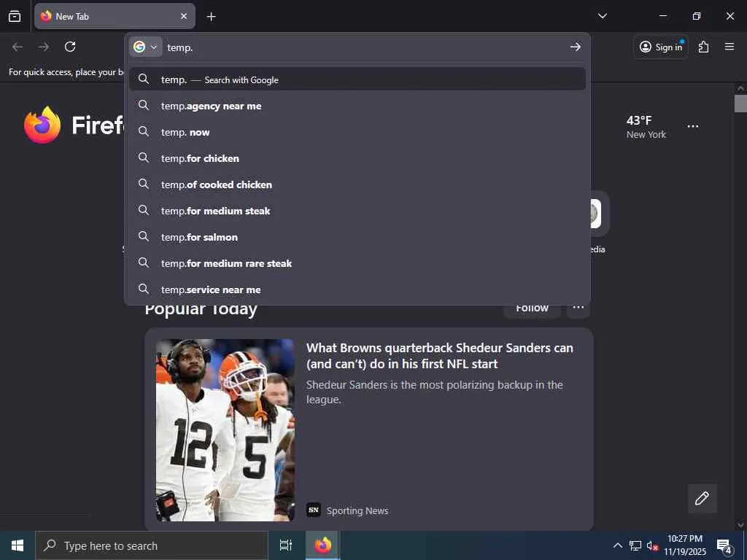This screenshot has height=560, width=747.
Task: Choose suggestion 'temp.for chicken'
Action: pyautogui.click(x=357, y=158)
